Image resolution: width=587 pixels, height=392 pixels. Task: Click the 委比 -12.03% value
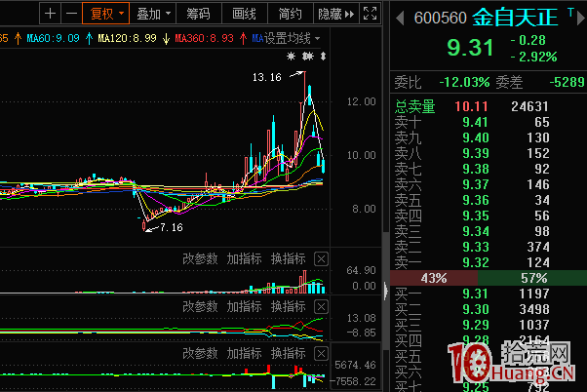point(464,82)
